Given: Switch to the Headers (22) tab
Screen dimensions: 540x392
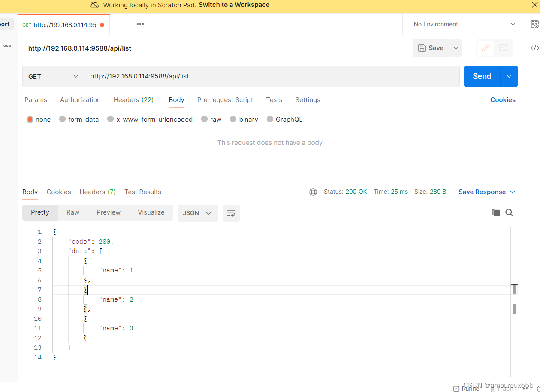Looking at the screenshot, I should 133,100.
